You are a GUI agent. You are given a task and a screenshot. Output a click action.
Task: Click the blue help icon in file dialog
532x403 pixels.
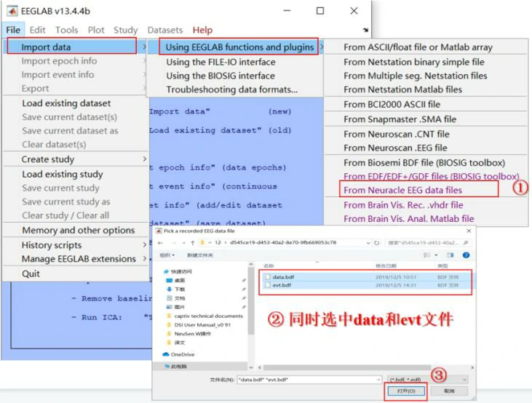tap(467, 255)
